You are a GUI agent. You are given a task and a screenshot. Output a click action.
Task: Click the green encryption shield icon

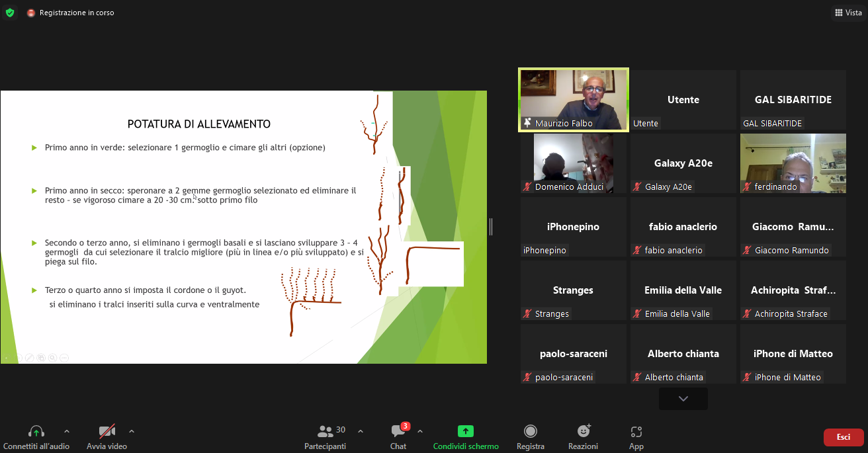tap(10, 13)
